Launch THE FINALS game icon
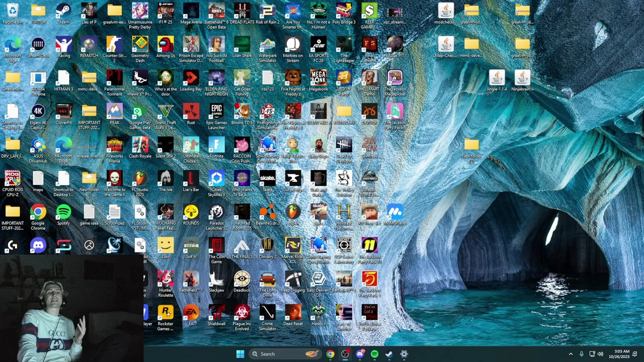644x362 pixels. [x=242, y=248]
